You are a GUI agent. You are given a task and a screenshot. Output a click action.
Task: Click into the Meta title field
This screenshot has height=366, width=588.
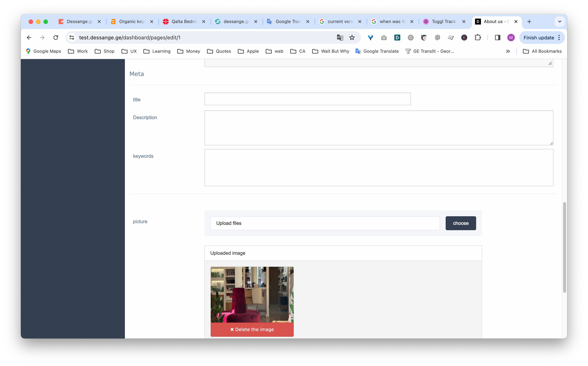point(307,99)
